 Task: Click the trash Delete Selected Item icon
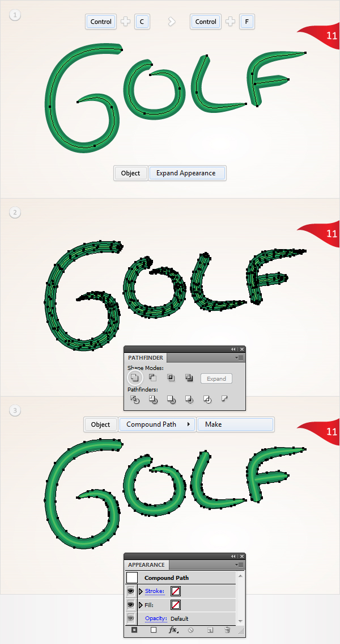[x=228, y=630]
